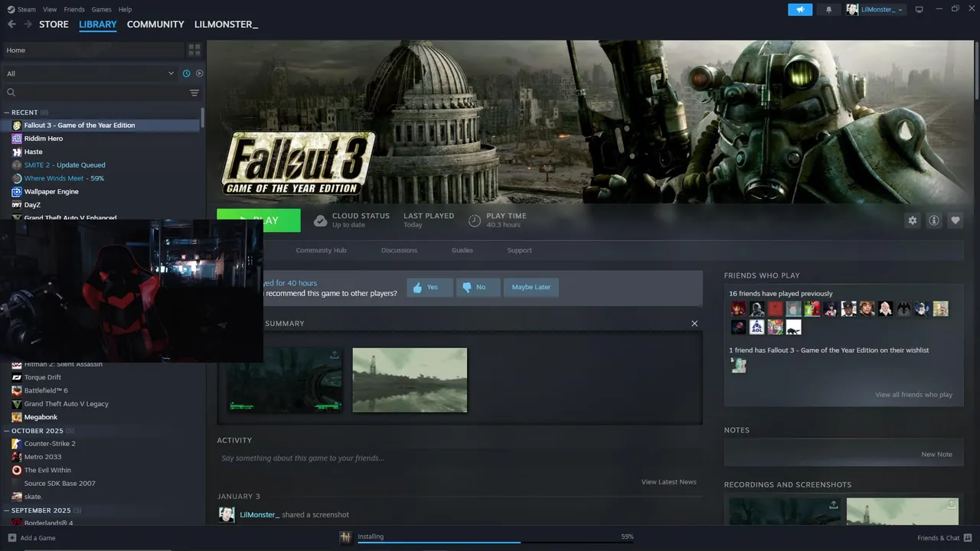Click the Counter-Strike 2 icon
Image resolution: width=980 pixels, height=551 pixels.
coord(17,444)
